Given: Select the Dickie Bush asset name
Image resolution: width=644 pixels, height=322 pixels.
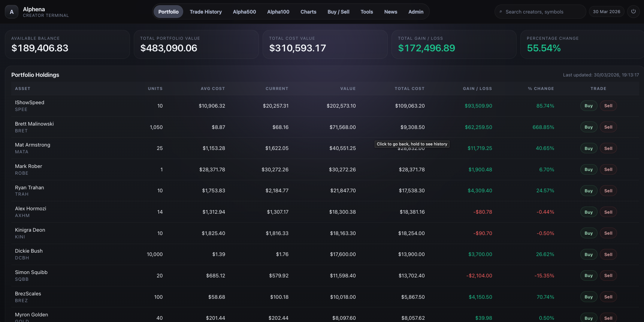Looking at the screenshot, I should (29, 251).
